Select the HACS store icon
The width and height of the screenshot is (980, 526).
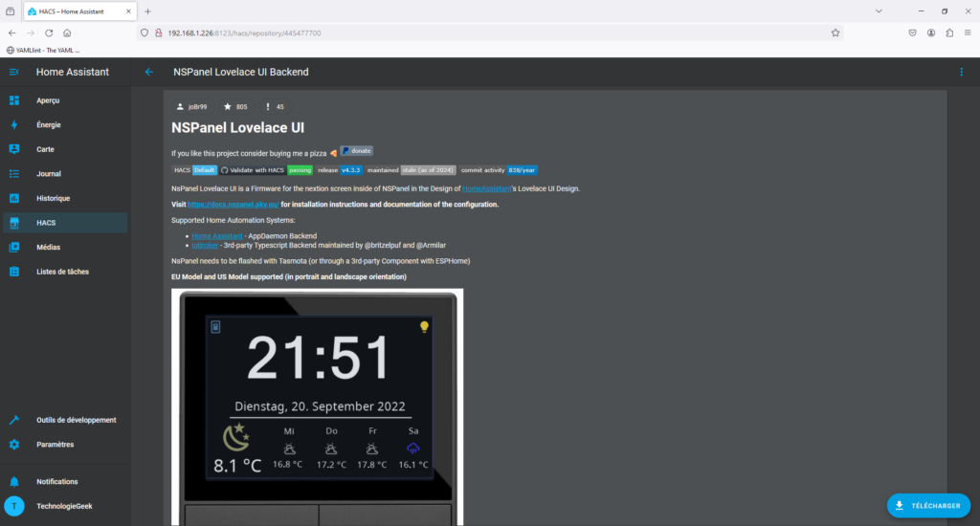click(13, 223)
